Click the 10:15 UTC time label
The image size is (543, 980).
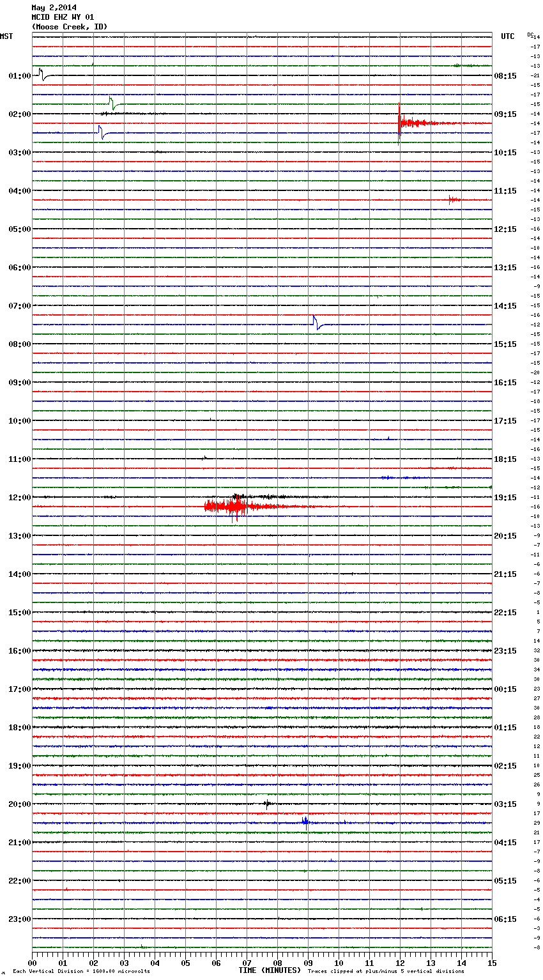pos(505,152)
